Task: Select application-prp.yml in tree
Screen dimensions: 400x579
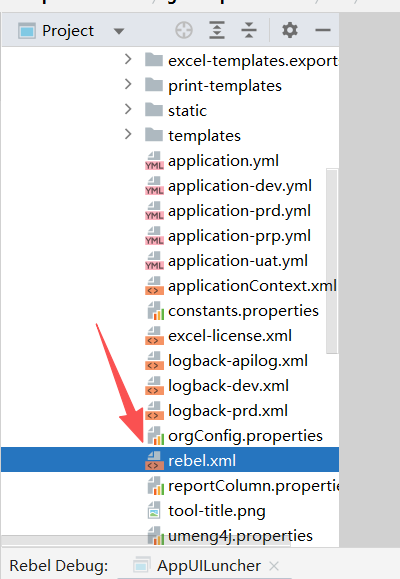Action: (x=239, y=236)
